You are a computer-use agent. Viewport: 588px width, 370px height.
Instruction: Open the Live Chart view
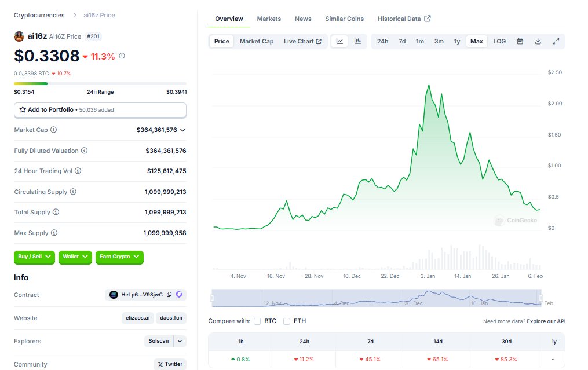[302, 41]
